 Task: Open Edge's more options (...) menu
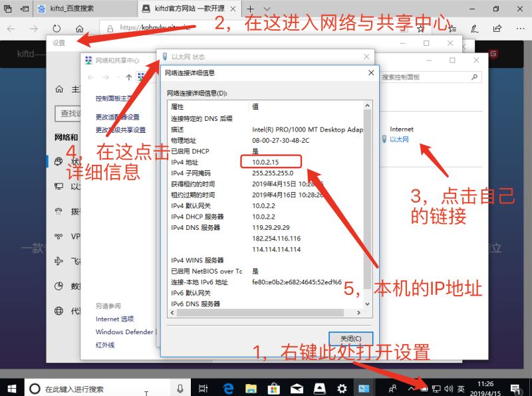tap(520, 29)
